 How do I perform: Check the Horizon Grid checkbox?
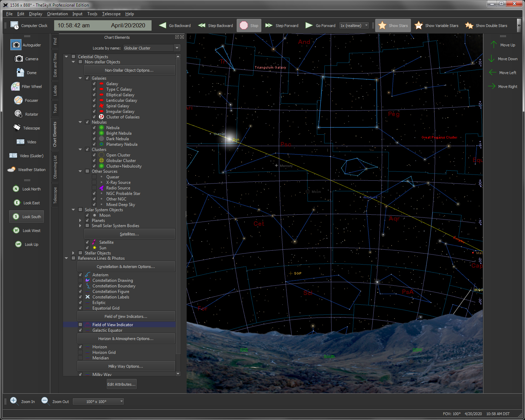point(80,352)
